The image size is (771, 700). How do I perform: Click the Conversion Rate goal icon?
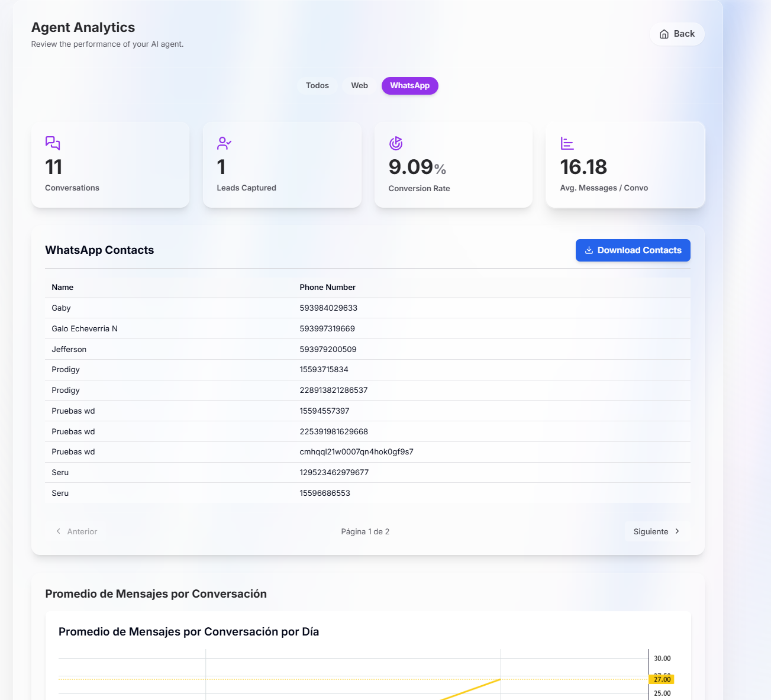396,143
